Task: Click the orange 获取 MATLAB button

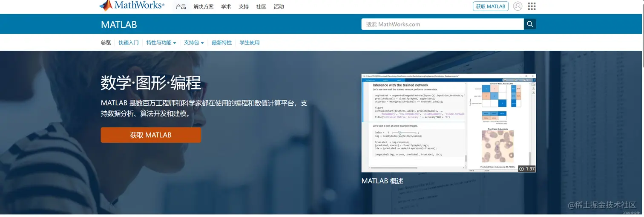Action: coord(151,135)
